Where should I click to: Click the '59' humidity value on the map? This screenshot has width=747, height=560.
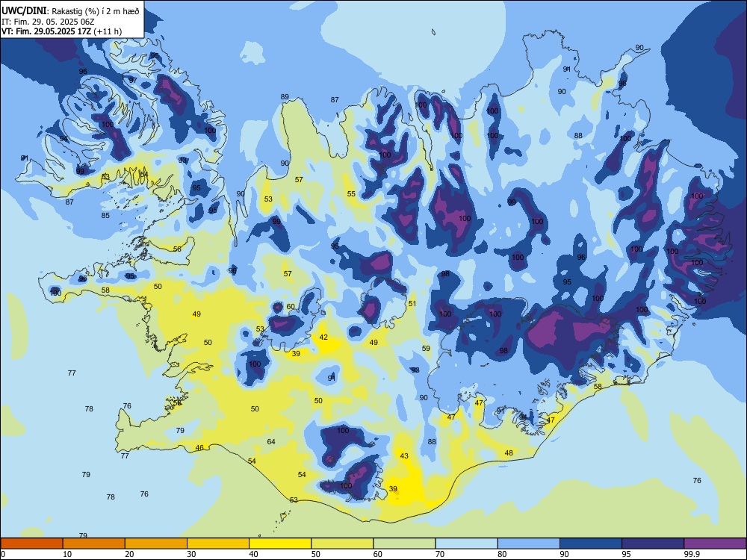click(426, 348)
